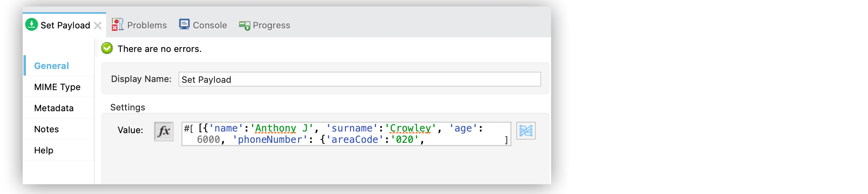Click the green no-errors checkmark icon
This screenshot has width=868, height=194.
click(x=107, y=48)
